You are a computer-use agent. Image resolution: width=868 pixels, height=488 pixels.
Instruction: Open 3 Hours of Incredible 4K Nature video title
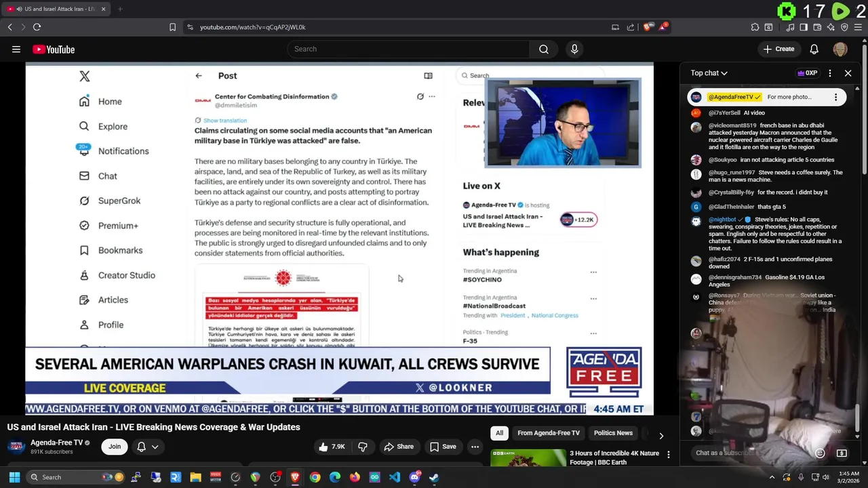click(x=614, y=457)
